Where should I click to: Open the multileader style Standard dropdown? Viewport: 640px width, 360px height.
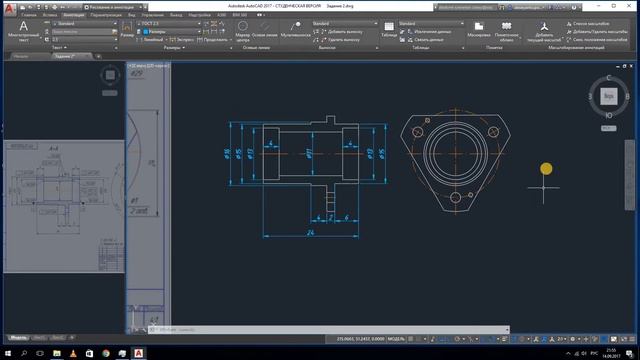click(x=345, y=24)
